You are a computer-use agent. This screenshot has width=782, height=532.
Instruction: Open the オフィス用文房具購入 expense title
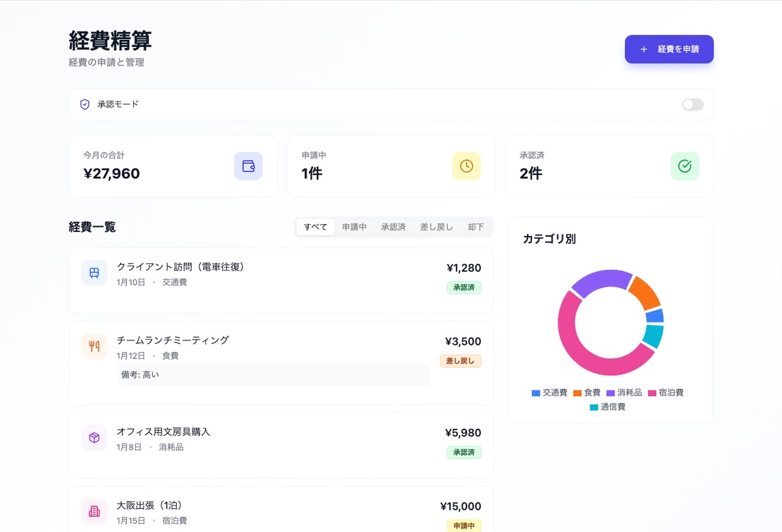163,432
